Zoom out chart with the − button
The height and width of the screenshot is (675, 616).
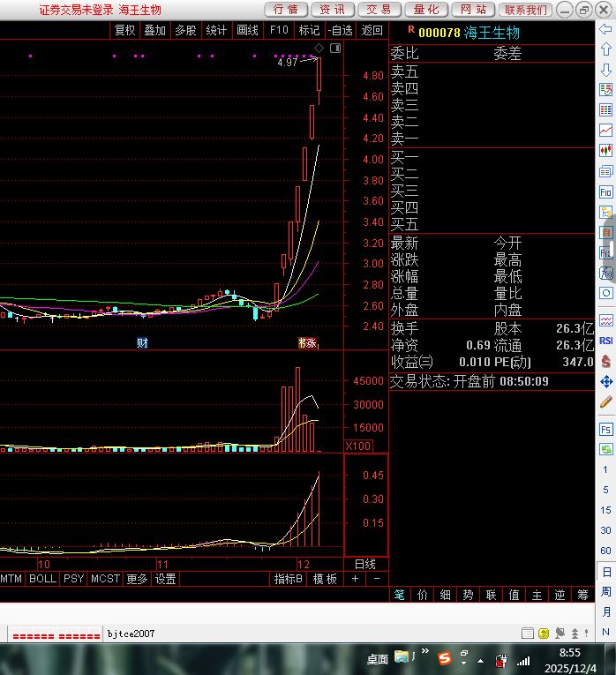tap(377, 579)
